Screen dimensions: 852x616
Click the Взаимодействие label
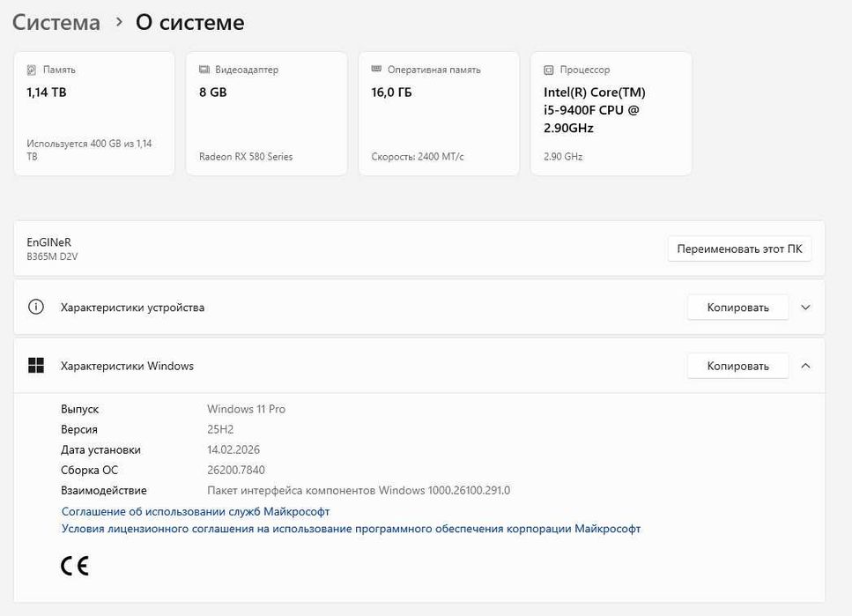pyautogui.click(x=104, y=490)
